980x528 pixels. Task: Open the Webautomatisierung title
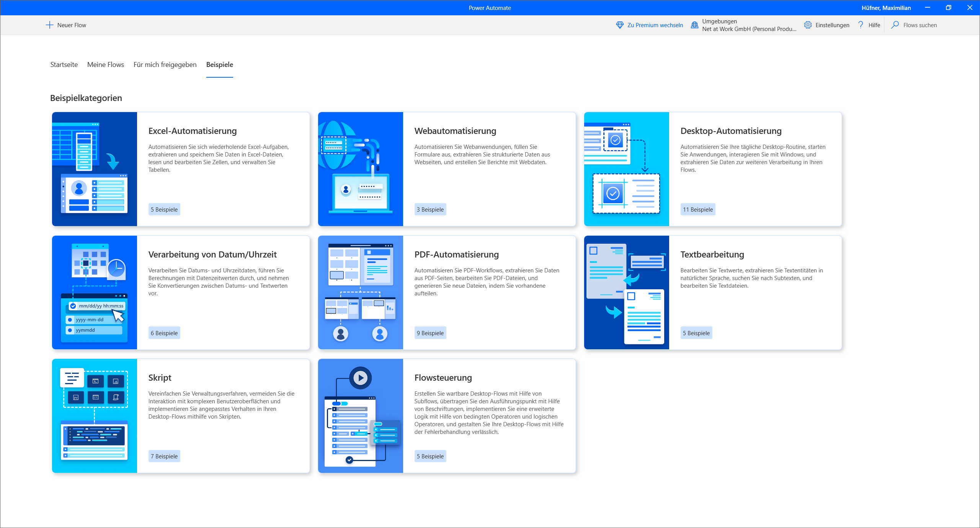(x=455, y=131)
